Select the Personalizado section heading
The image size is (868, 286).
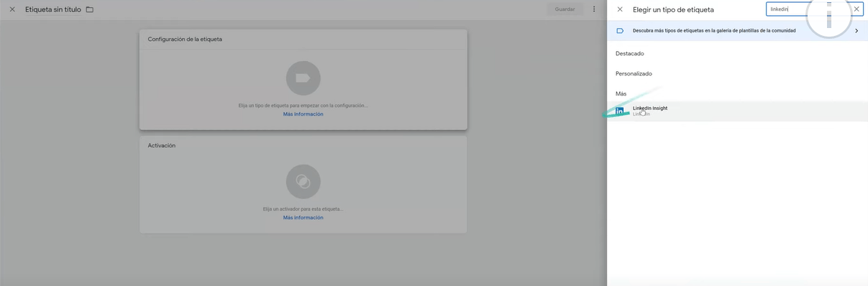634,74
